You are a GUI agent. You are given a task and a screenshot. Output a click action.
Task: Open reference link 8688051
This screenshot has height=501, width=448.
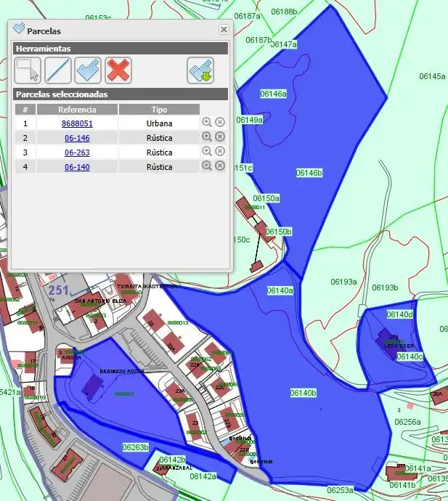point(77,123)
